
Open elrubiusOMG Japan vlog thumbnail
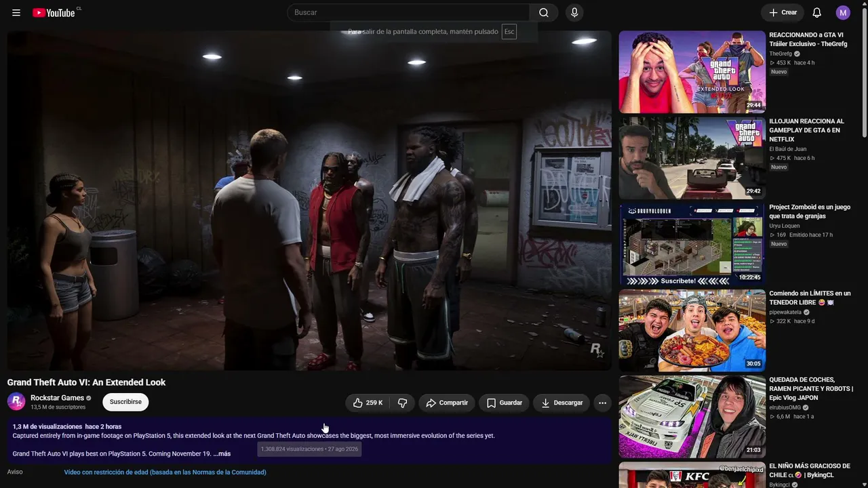click(692, 417)
